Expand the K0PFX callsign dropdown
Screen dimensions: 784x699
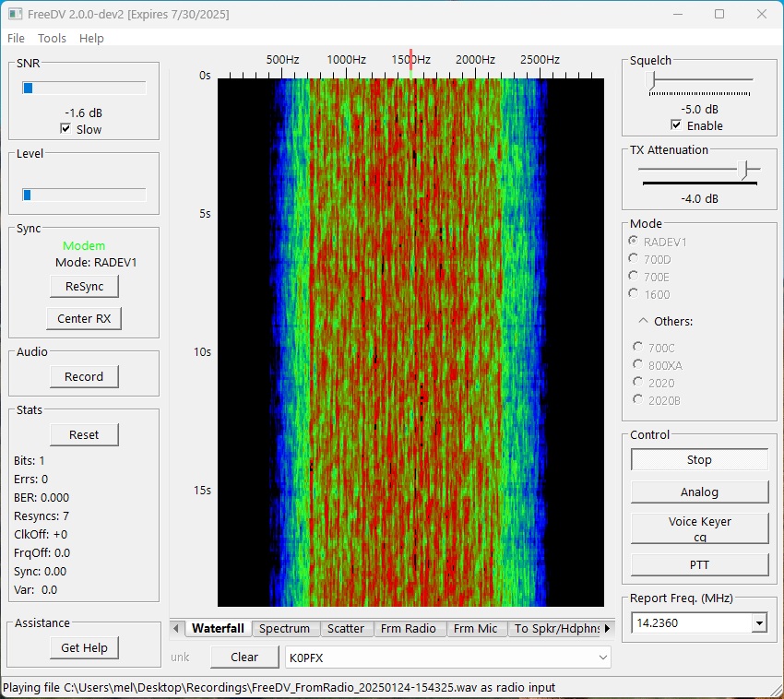603,658
